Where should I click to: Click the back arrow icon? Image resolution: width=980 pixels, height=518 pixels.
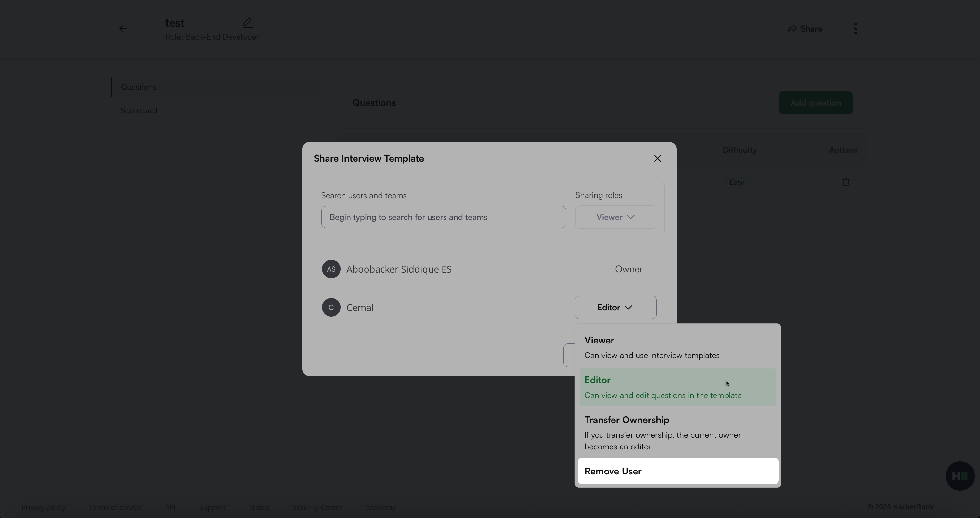coord(122,29)
